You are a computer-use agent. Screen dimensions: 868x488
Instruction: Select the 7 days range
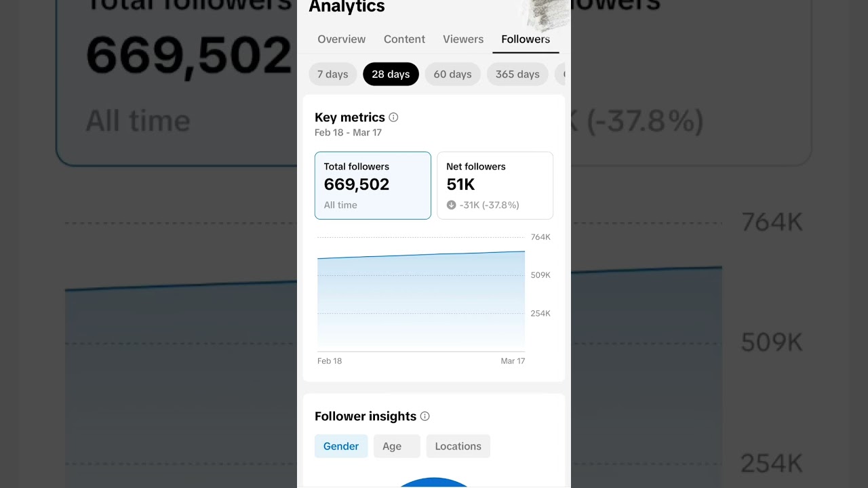[332, 74]
